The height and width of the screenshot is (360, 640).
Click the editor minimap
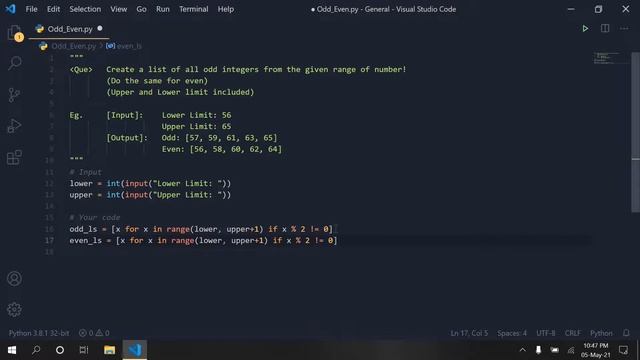click(x=611, y=58)
